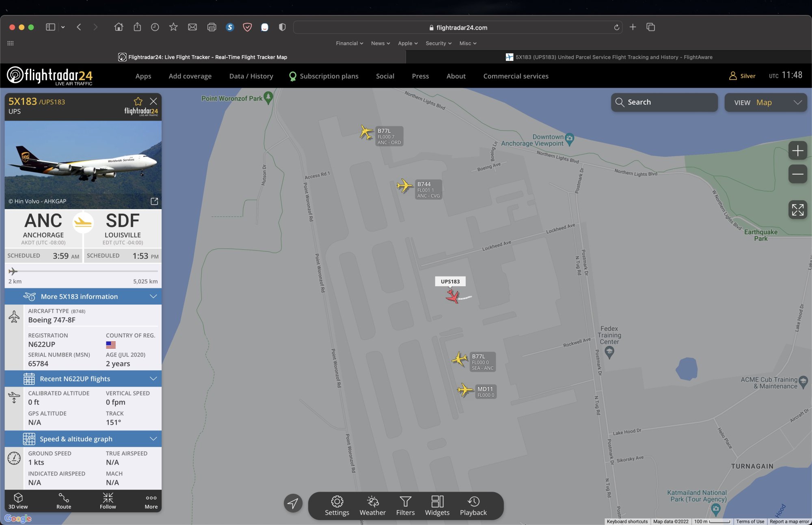This screenshot has height=525, width=812.
Task: Show the Route for UPS183
Action: [64, 501]
